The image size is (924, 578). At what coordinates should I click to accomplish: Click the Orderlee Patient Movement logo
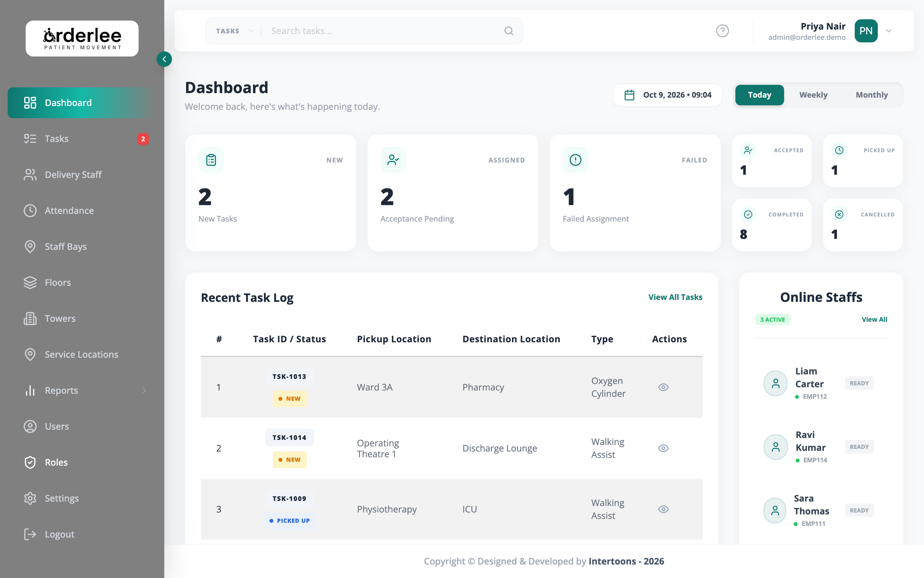pyautogui.click(x=82, y=39)
